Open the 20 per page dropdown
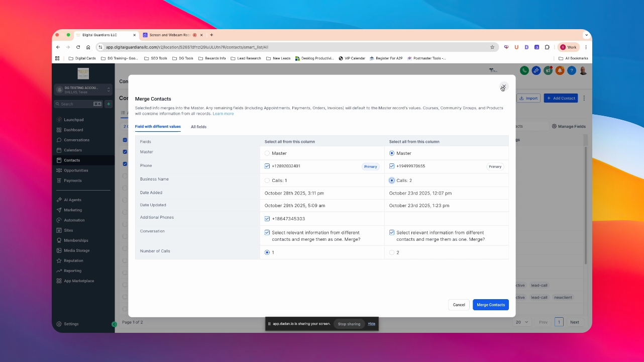644x362 pixels. coord(522,322)
